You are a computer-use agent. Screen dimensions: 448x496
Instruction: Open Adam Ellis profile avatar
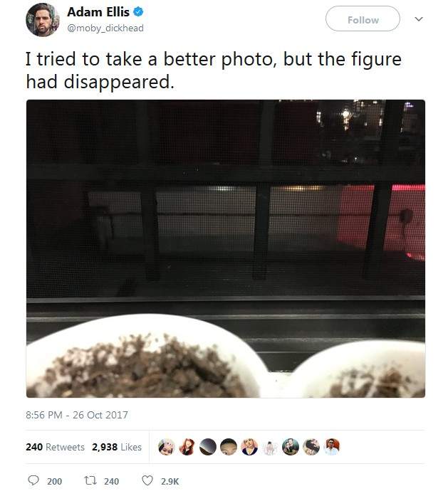click(42, 20)
